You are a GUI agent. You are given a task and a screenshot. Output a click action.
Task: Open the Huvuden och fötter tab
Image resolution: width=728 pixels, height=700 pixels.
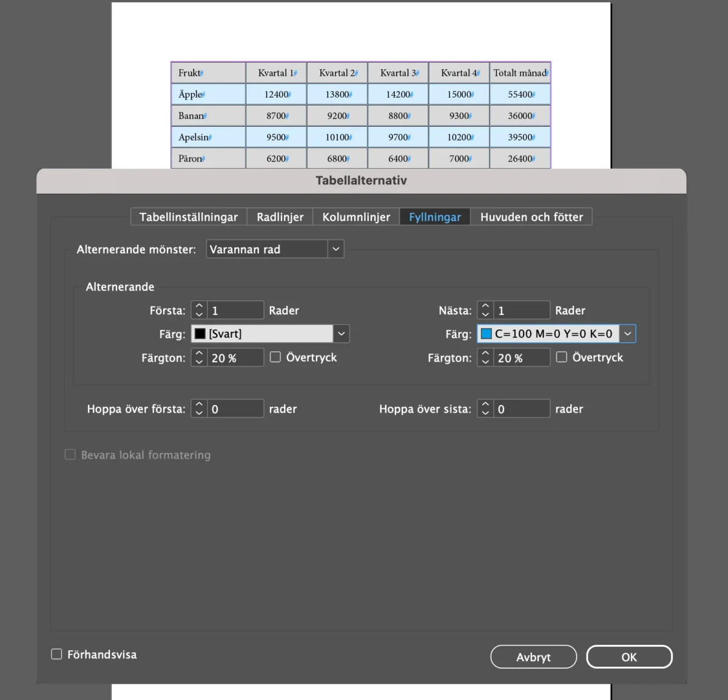531,217
